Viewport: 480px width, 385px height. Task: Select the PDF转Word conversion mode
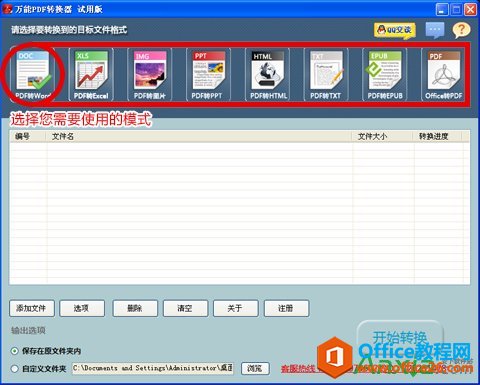(x=33, y=74)
